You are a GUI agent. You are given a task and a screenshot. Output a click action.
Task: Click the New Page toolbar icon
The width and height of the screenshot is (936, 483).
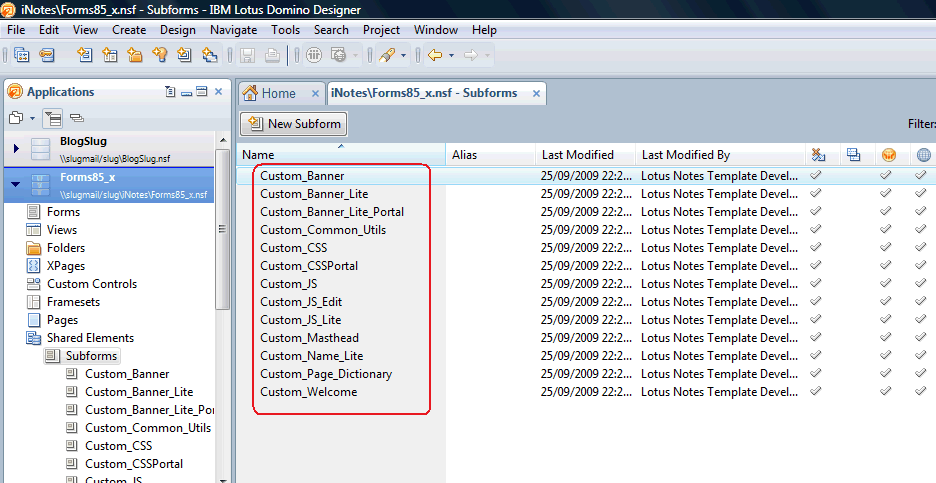coord(184,55)
